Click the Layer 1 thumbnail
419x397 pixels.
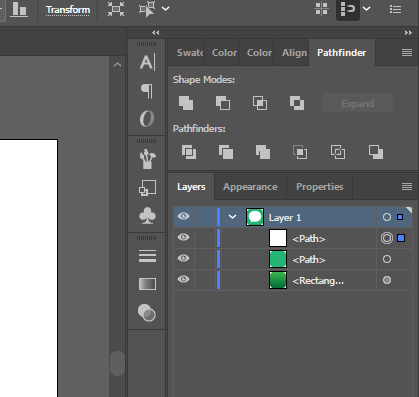click(255, 217)
